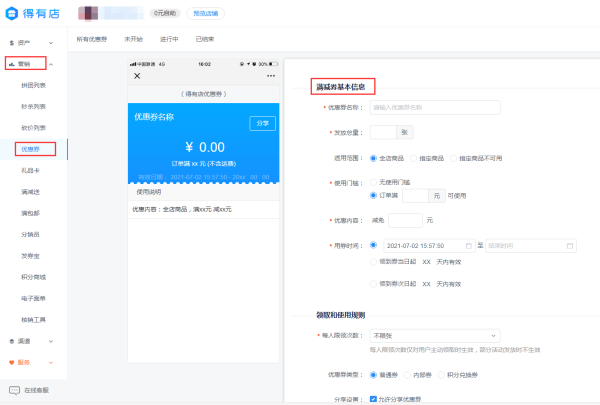
Task: Choose the 内部券 coupon type
Action: (415, 375)
